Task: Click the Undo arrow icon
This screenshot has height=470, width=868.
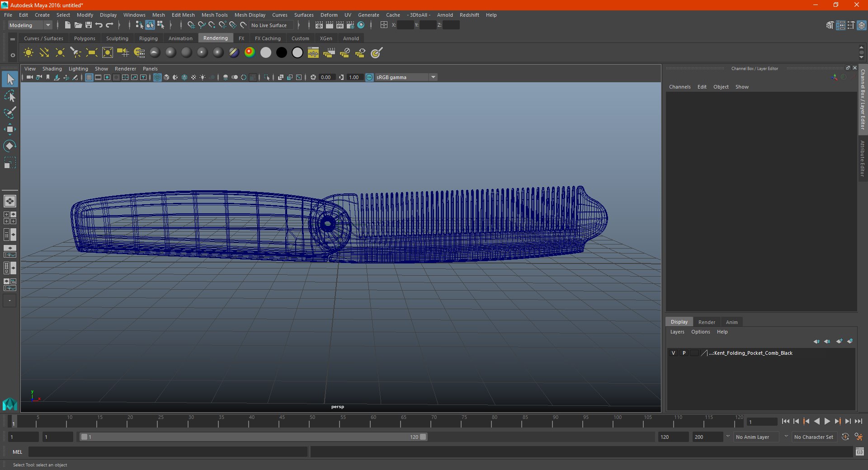Action: pos(99,25)
